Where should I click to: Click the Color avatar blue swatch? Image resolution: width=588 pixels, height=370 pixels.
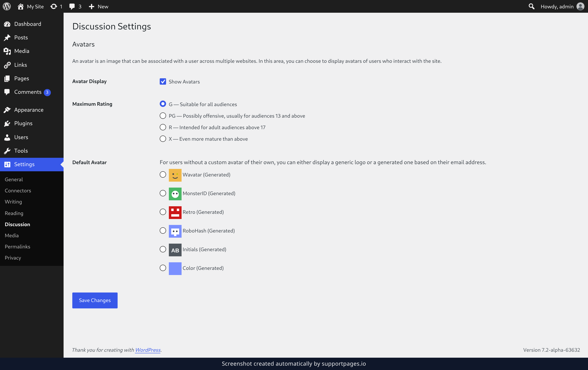pos(175,269)
